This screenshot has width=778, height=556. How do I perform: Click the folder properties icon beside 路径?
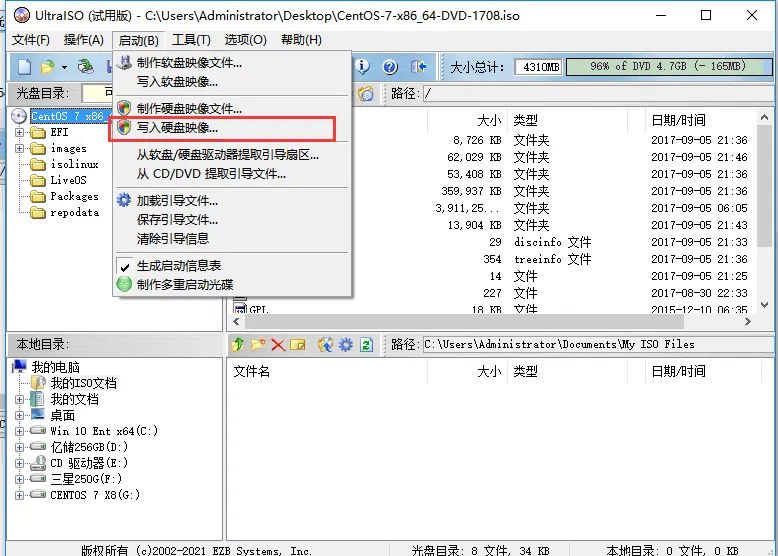click(x=366, y=93)
